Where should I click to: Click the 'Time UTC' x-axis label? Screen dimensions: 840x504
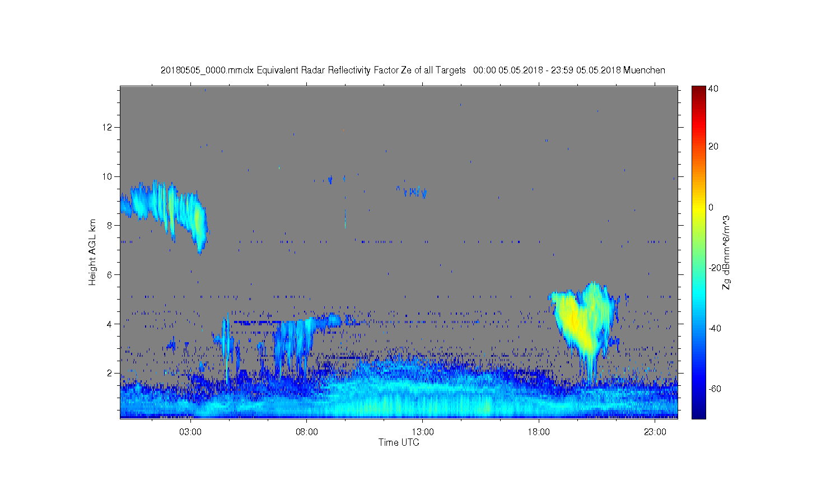[x=399, y=442]
